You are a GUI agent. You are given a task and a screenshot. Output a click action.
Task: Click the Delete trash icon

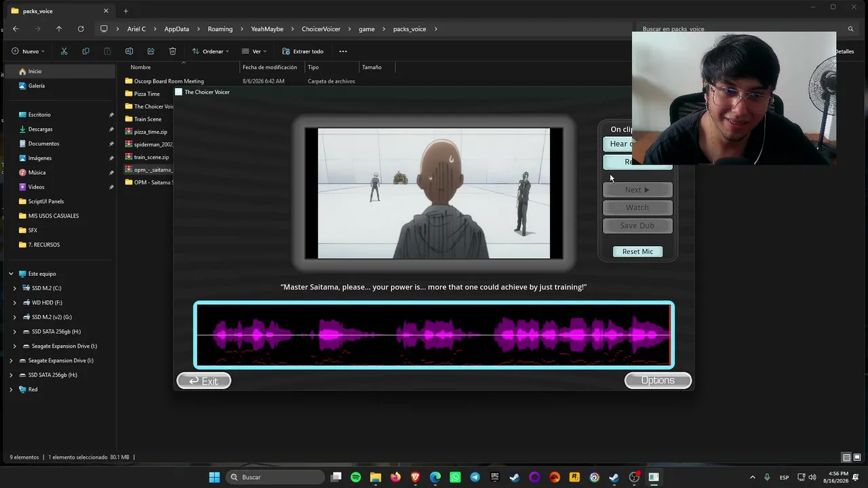point(172,52)
